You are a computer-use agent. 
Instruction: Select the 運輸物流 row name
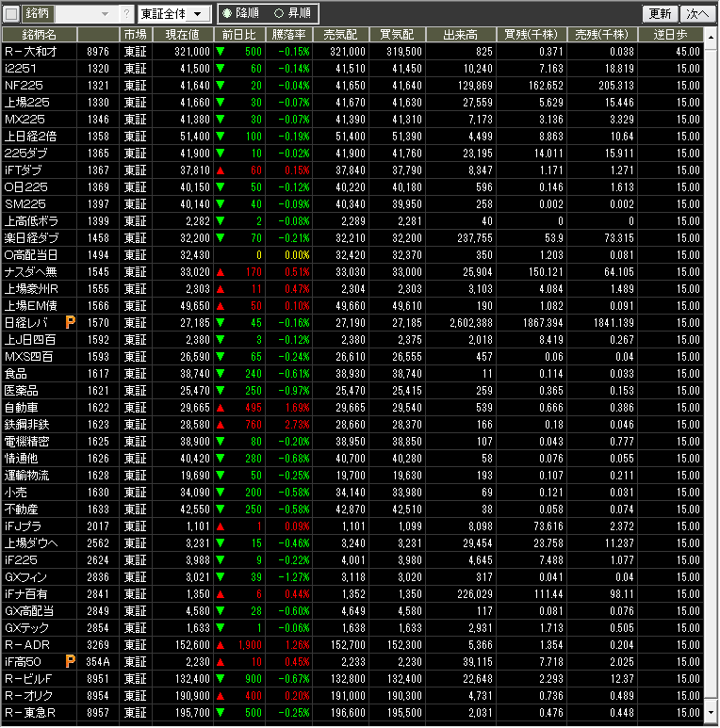(x=27, y=475)
